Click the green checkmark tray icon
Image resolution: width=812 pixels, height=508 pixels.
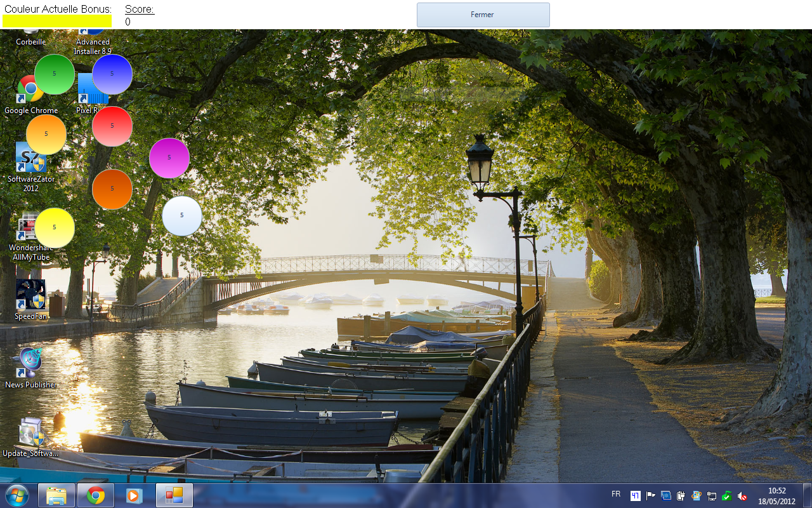727,496
